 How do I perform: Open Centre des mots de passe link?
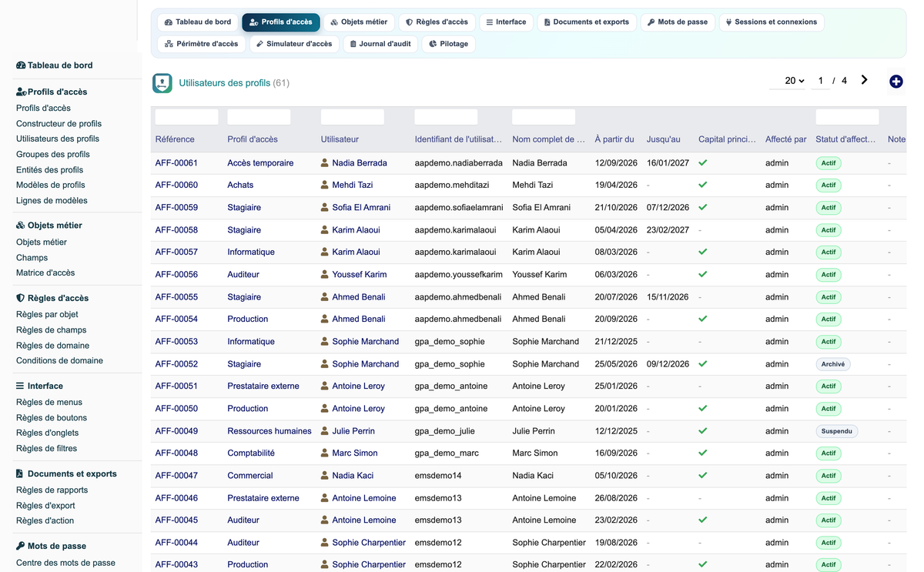(x=65, y=563)
